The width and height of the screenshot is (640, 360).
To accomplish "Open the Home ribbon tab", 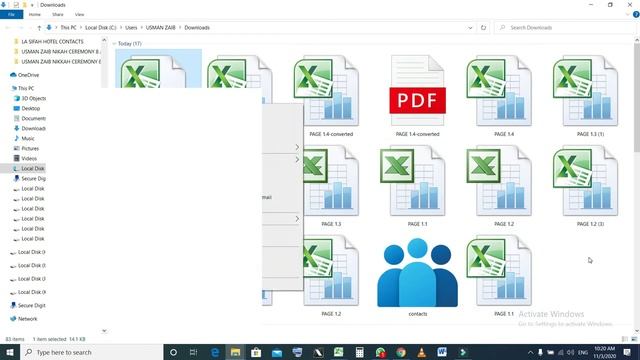I will point(35,14).
